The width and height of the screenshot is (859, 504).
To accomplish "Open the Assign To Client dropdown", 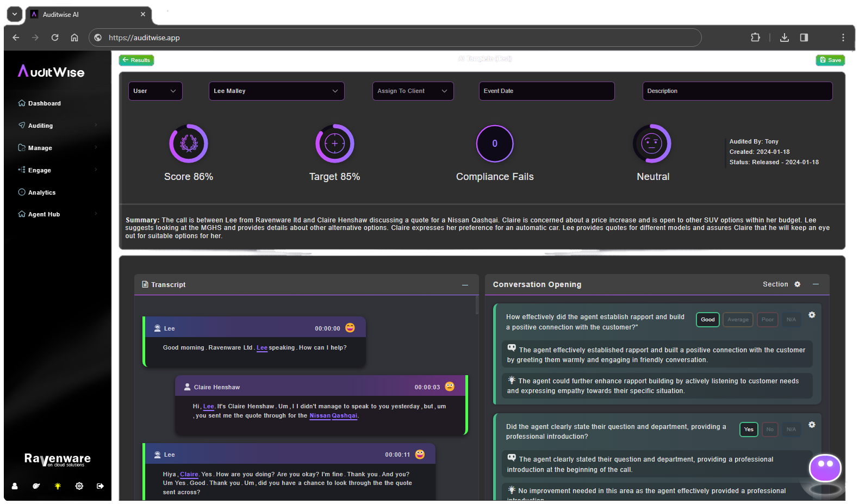I will (x=413, y=91).
